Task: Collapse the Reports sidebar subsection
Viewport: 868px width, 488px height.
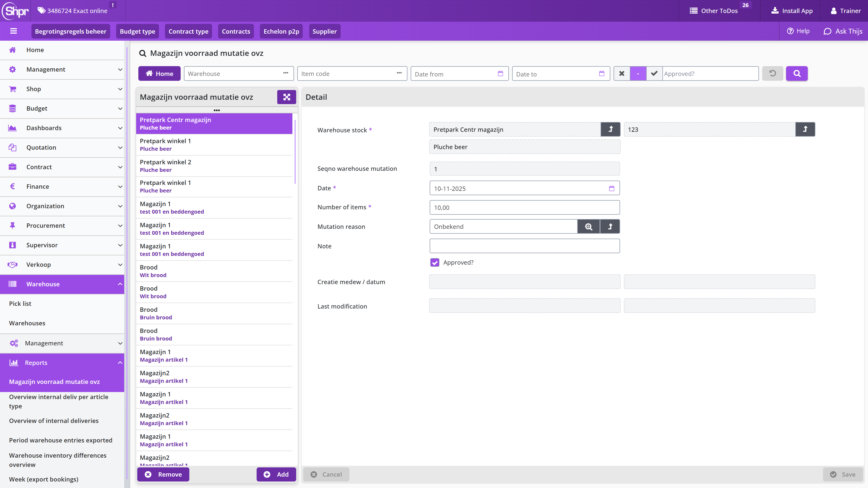Action: [62, 363]
